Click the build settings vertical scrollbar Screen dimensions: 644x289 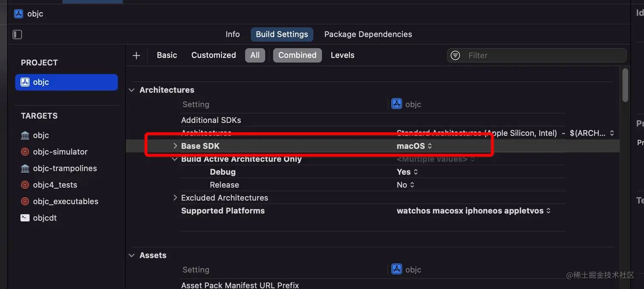click(625, 85)
